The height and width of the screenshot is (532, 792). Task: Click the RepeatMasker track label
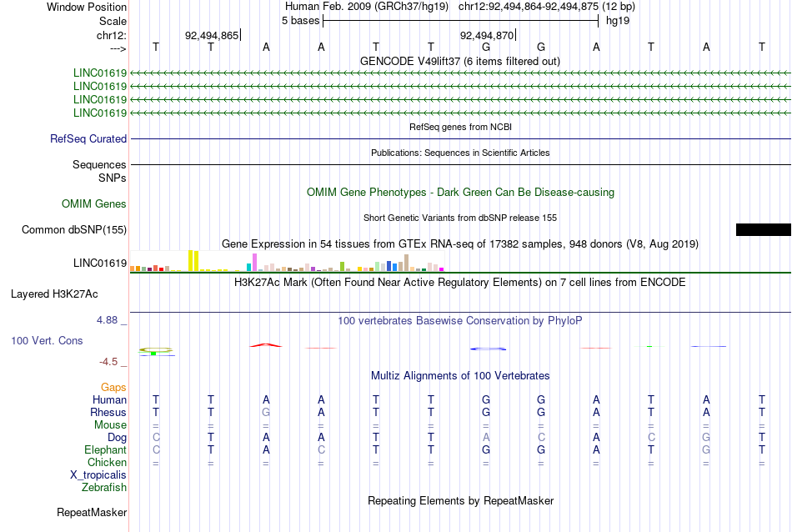[x=92, y=513]
